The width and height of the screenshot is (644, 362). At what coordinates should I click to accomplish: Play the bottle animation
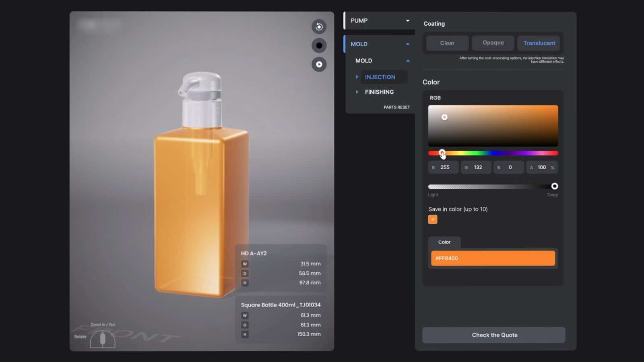(x=319, y=64)
